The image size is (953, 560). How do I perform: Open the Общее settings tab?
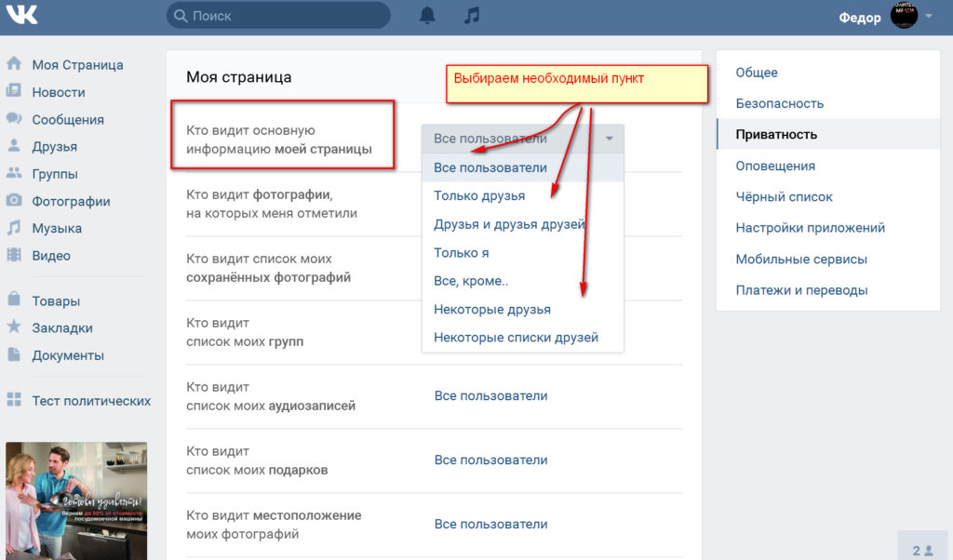(828, 73)
